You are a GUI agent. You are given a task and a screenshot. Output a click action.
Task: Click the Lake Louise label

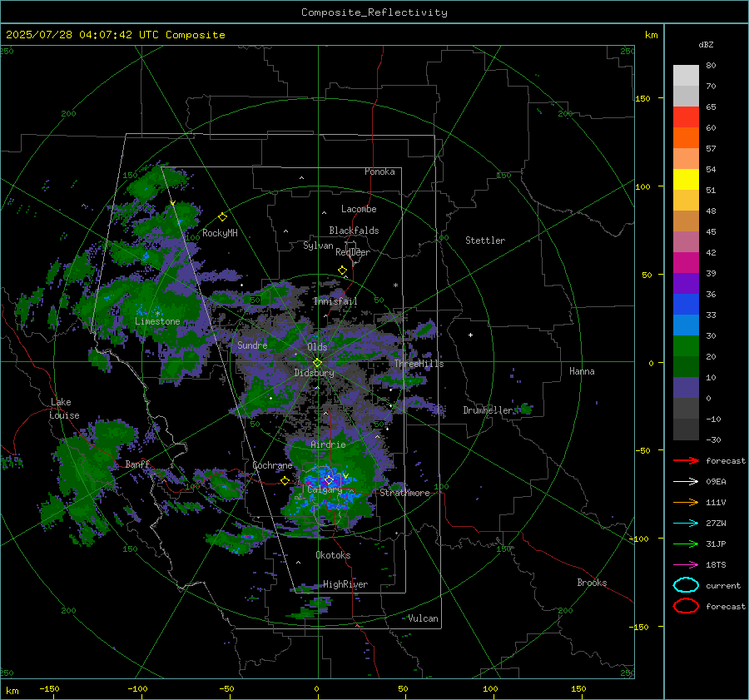pyautogui.click(x=64, y=409)
